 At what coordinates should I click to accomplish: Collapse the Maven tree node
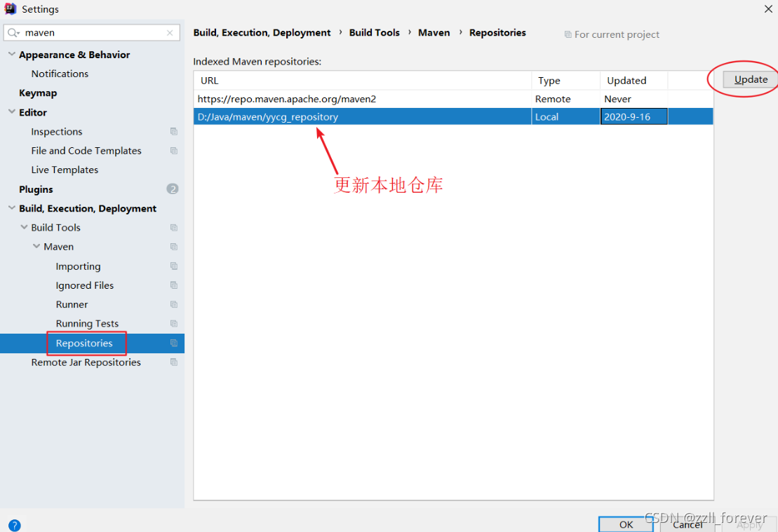pyautogui.click(x=36, y=247)
